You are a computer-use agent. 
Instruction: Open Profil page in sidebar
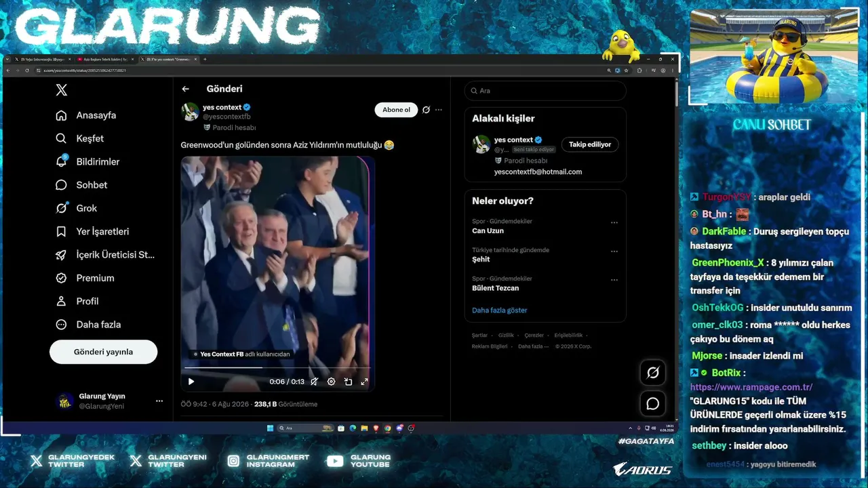(x=77, y=301)
